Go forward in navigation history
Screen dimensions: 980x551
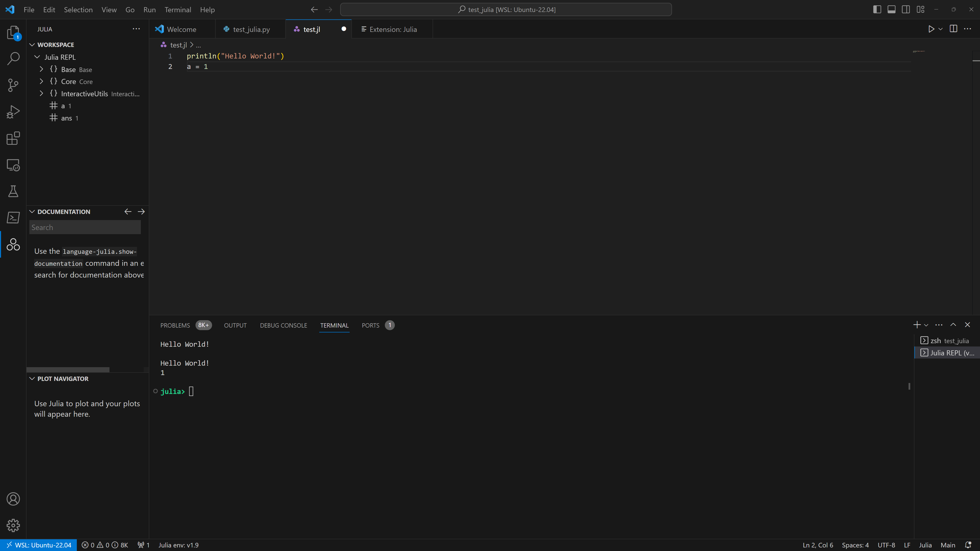(329, 9)
